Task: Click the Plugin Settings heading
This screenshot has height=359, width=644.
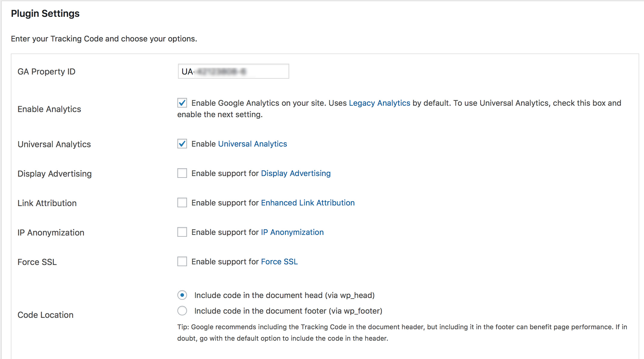Action: (45, 14)
